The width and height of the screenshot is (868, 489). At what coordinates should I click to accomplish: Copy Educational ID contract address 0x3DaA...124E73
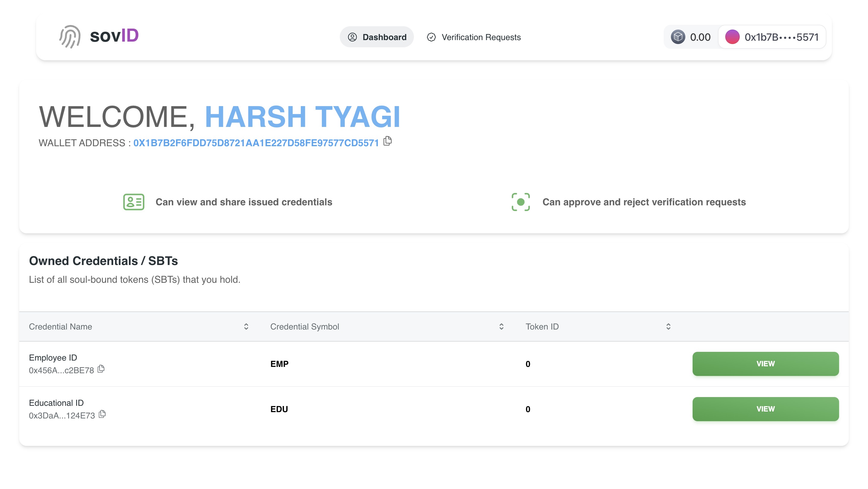[102, 414]
